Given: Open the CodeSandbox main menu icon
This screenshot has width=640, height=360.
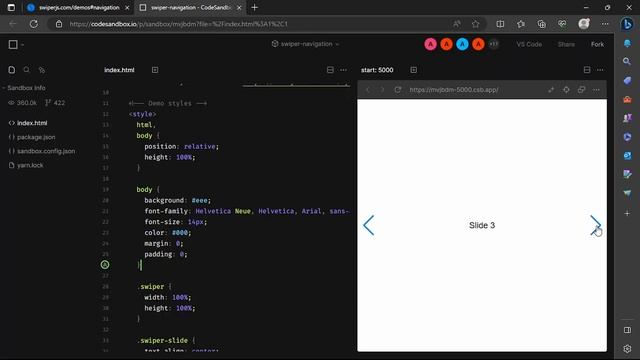Looking at the screenshot, I should tap(13, 44).
